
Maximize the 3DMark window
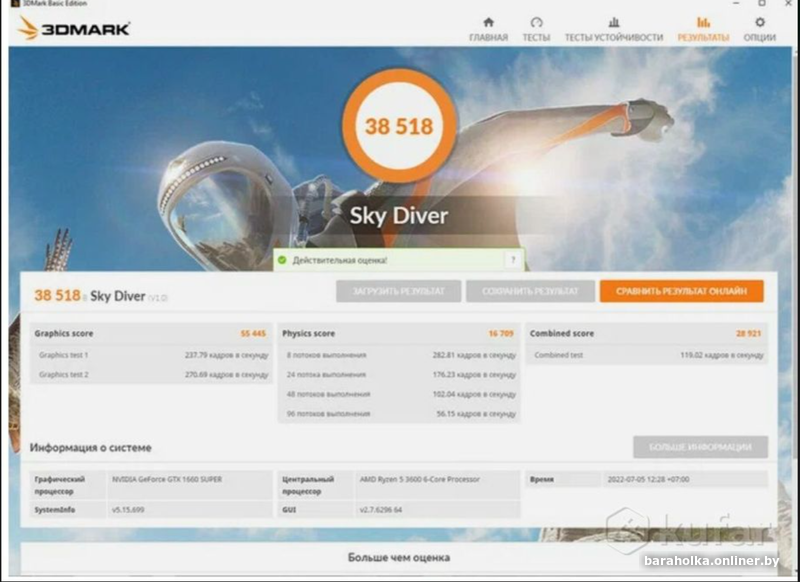tap(762, 4)
